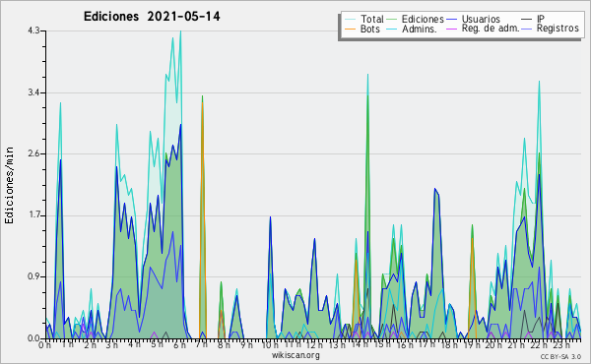
Task: Click the '10 h' x-axis label
Action: point(270,345)
